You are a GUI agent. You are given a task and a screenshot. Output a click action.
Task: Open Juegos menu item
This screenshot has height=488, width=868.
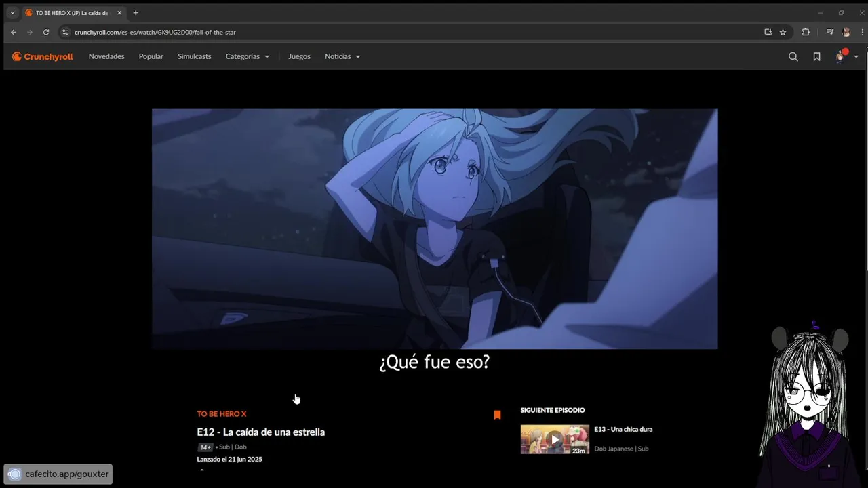pos(299,57)
